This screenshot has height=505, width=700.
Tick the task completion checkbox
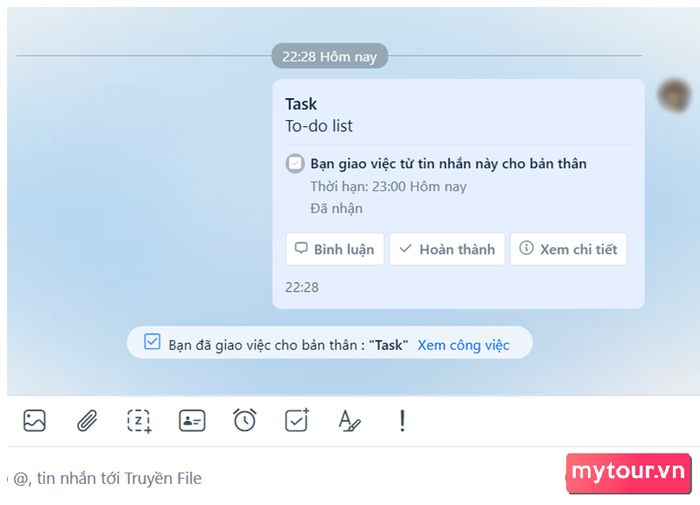295,163
